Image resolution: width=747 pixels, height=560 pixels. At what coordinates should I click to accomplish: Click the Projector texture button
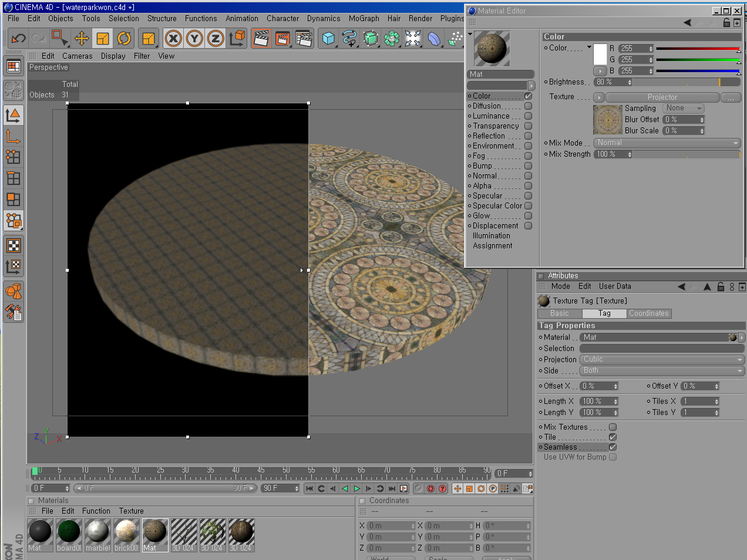(662, 97)
